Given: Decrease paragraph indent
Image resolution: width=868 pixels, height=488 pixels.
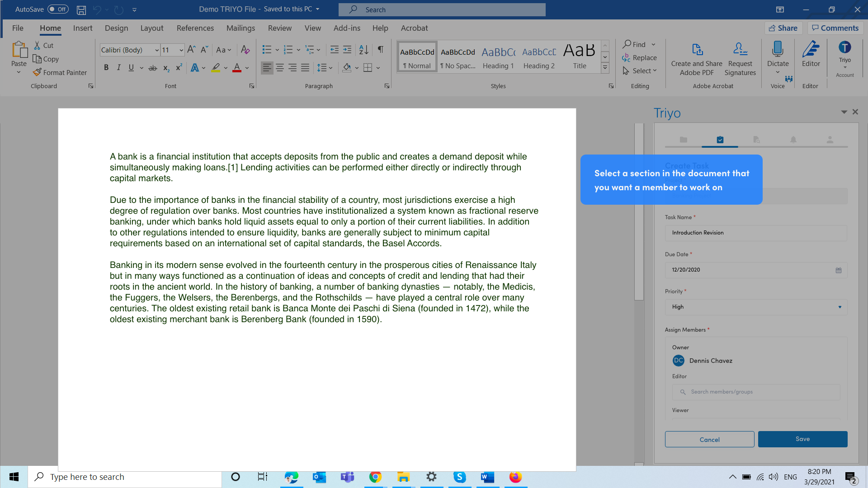Looking at the screenshot, I should (x=335, y=50).
